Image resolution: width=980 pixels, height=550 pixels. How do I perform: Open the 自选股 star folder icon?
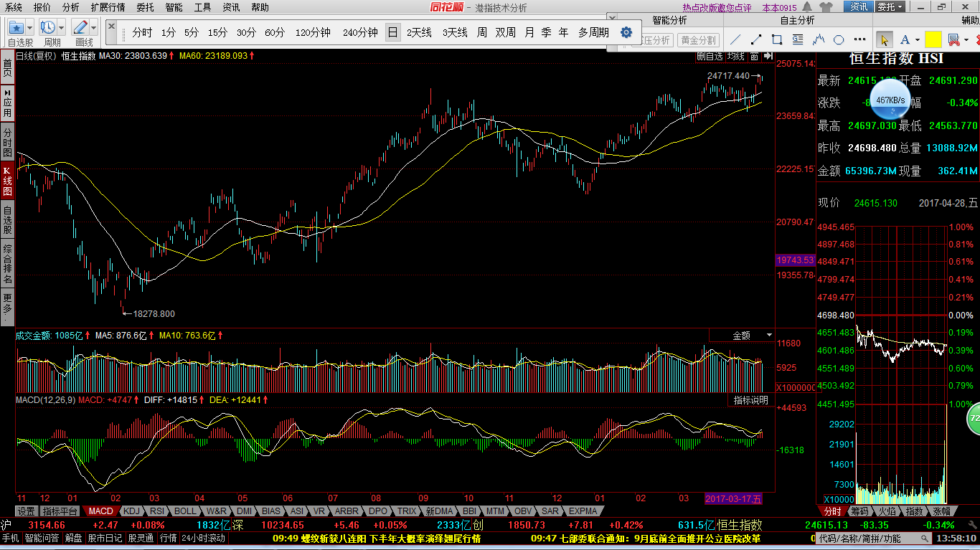click(16, 27)
